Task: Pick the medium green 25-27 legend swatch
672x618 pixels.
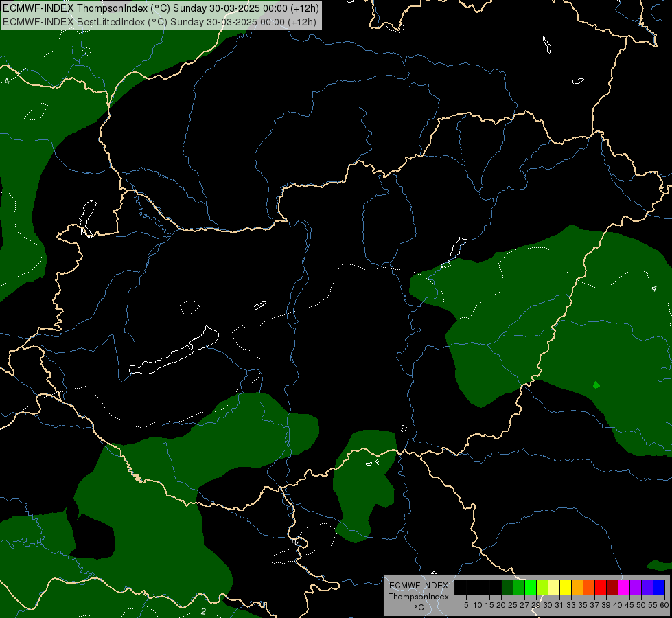Action: pyautogui.click(x=519, y=588)
